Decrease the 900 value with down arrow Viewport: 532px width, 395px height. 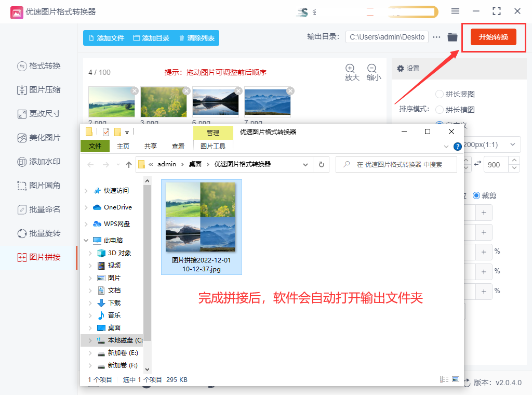tap(514, 168)
